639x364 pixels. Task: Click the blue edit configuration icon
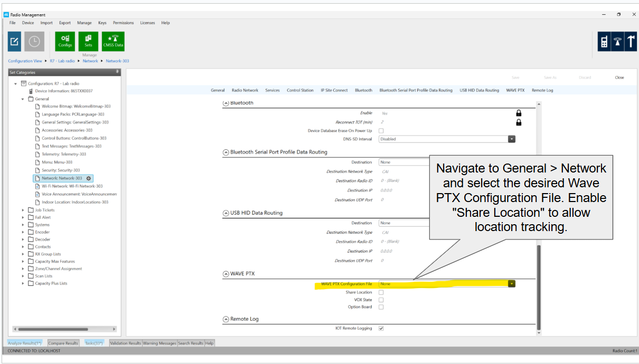click(14, 41)
